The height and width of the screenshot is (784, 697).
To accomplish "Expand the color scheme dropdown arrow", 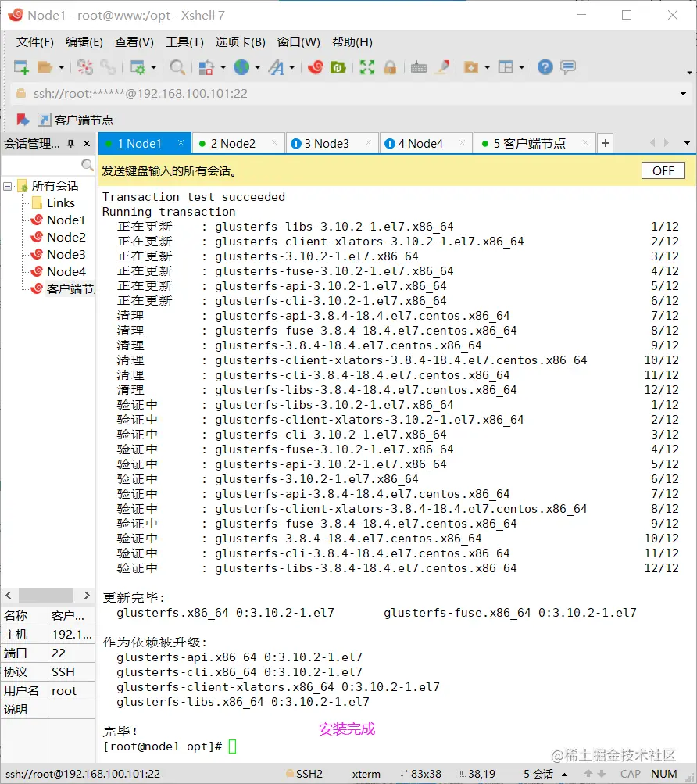I will [x=223, y=67].
